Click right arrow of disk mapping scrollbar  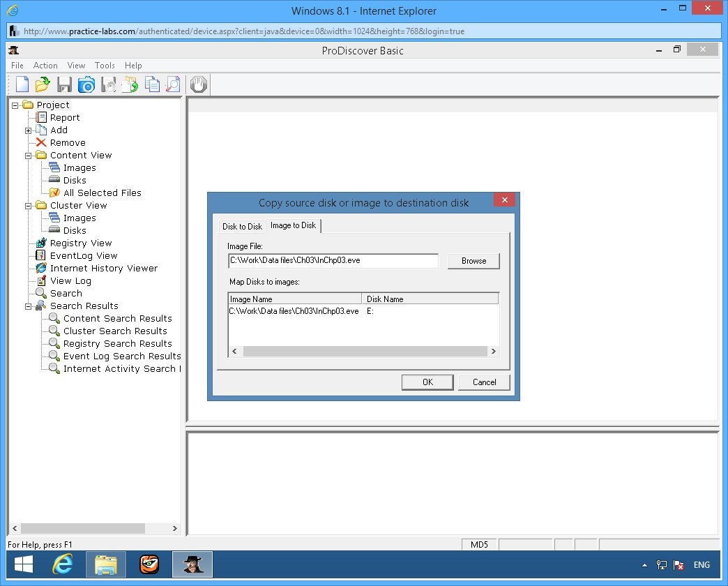tap(494, 352)
